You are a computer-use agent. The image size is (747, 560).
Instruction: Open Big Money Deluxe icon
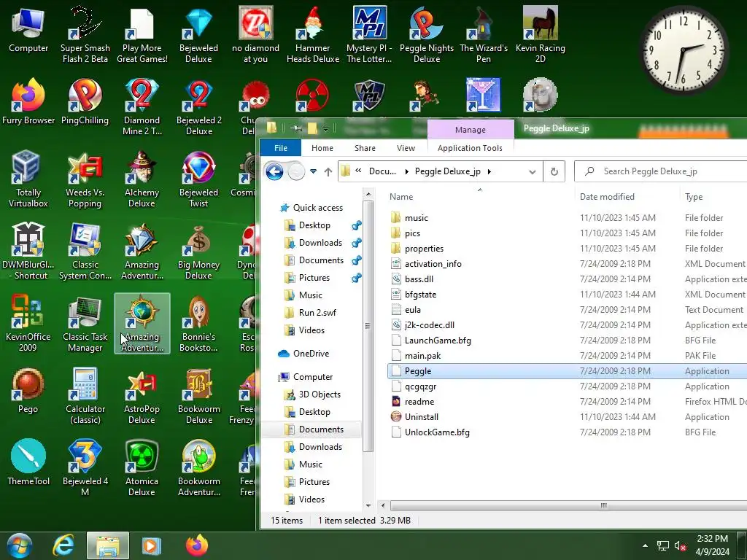click(198, 252)
